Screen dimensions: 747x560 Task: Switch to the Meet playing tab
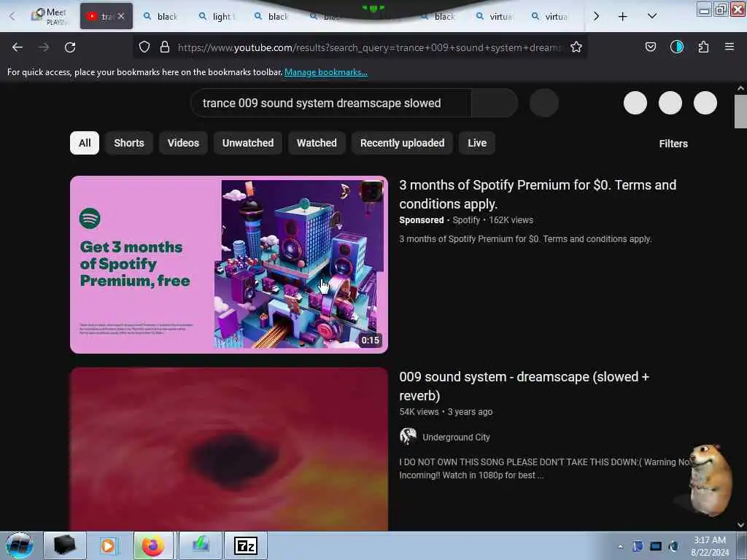pos(50,16)
